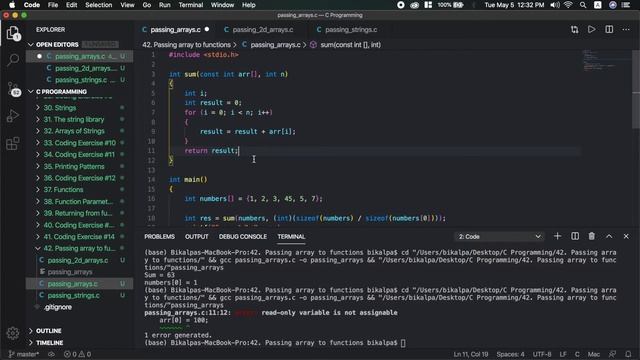The image size is (640, 360).
Task: Click the UTF-8 encoding status entry
Action: [x=542, y=354]
